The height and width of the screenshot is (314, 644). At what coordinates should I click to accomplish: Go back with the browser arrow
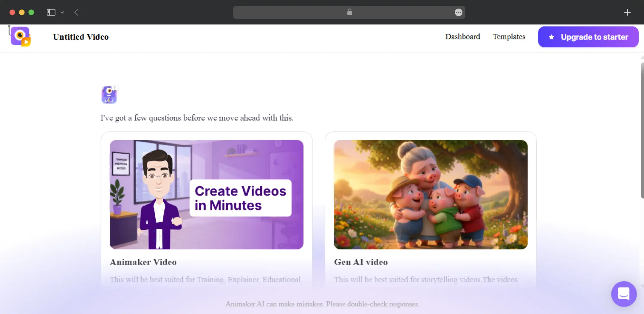click(x=76, y=12)
